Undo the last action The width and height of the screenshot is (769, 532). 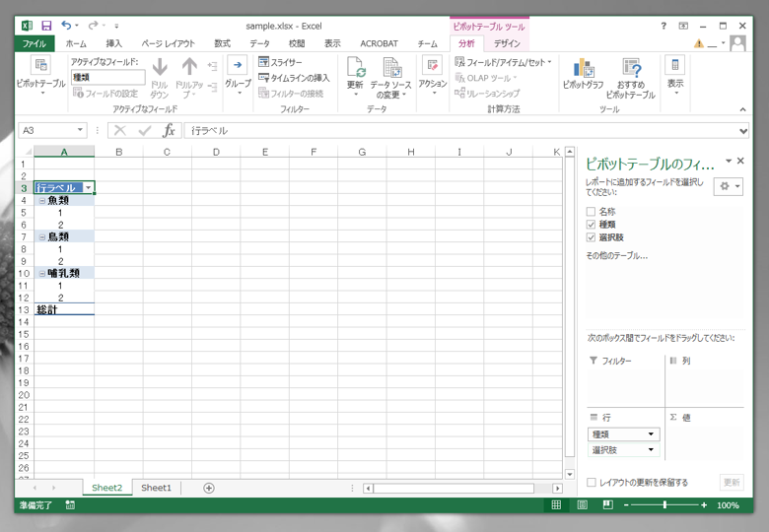66,26
